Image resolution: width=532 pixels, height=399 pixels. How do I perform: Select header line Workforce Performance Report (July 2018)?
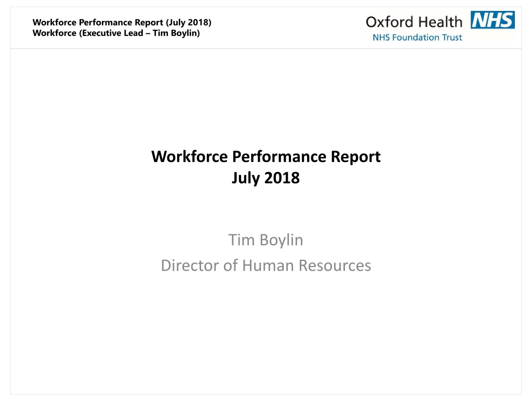tap(122, 22)
